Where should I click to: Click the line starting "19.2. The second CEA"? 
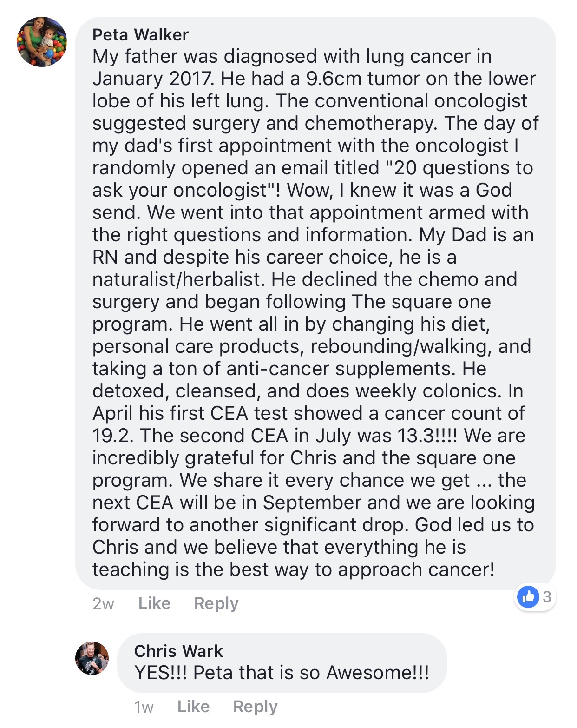(x=308, y=436)
